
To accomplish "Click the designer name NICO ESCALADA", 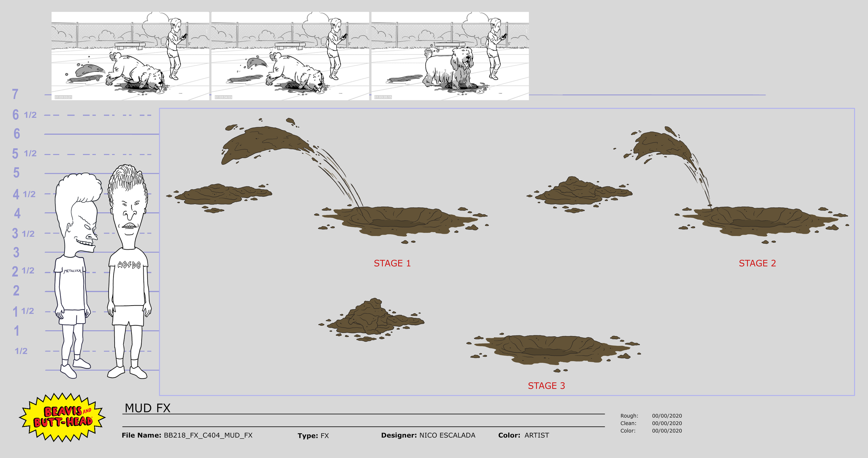I will (x=447, y=435).
